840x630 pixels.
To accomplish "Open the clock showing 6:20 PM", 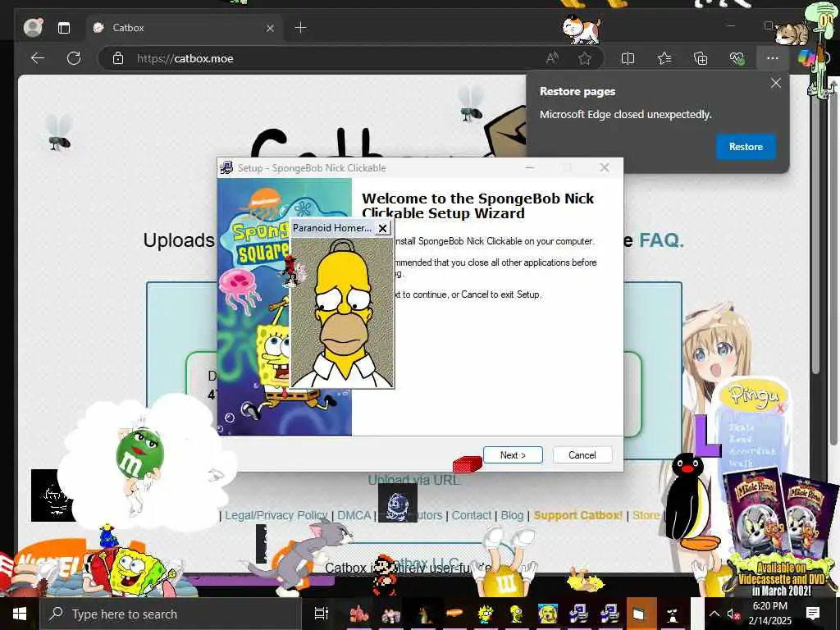I will (769, 614).
